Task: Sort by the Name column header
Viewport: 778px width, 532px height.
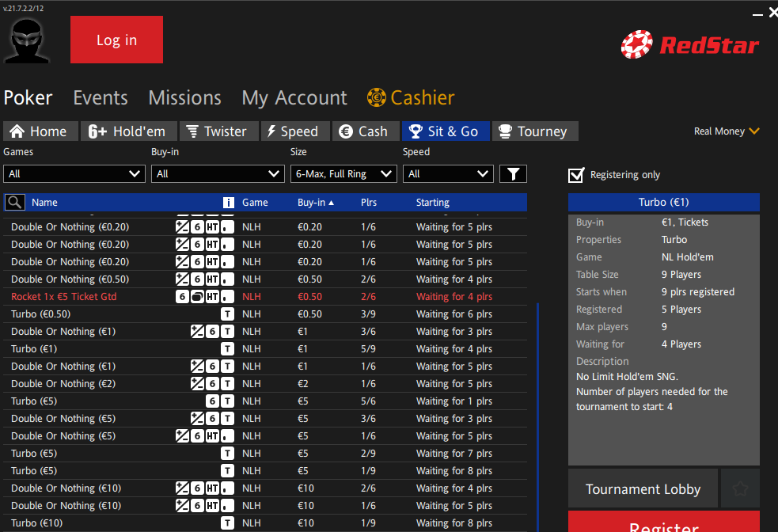Action: click(44, 203)
